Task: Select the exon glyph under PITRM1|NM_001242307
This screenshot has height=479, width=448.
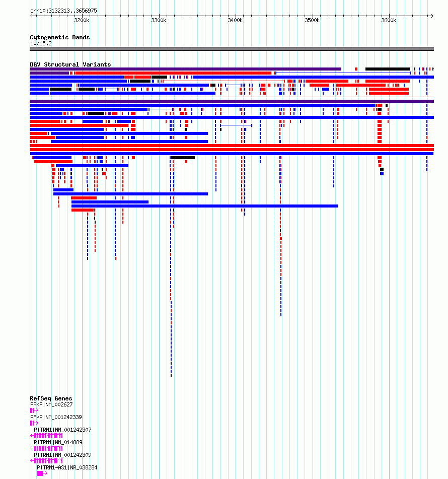Action: click(46, 436)
